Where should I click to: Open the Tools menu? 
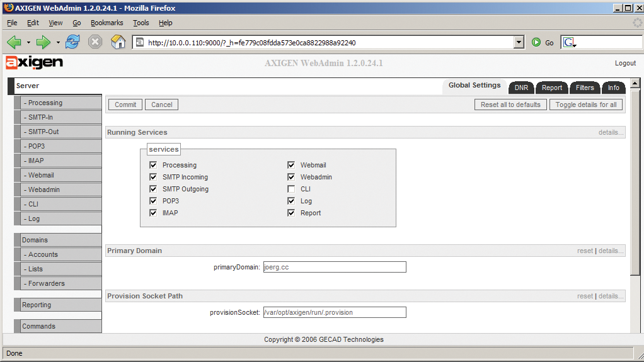[141, 23]
